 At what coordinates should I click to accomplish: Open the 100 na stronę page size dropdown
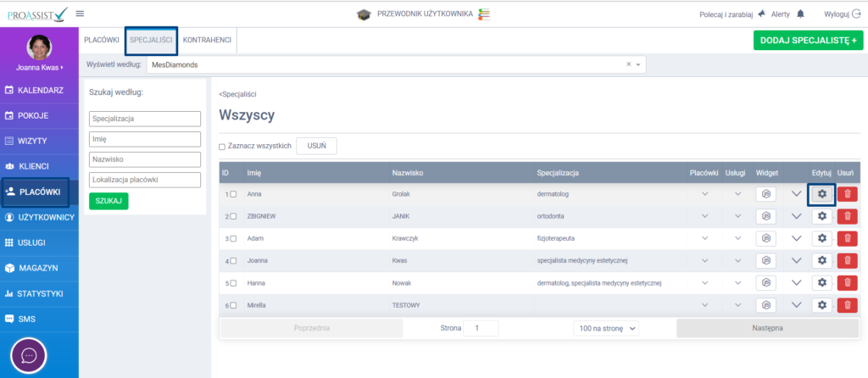(x=607, y=328)
